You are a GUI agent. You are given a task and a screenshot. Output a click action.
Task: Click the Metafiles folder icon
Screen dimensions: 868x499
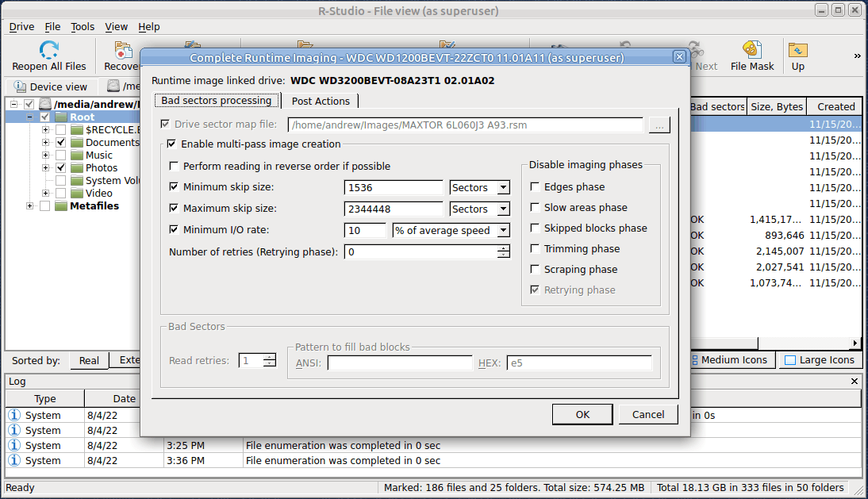61,205
